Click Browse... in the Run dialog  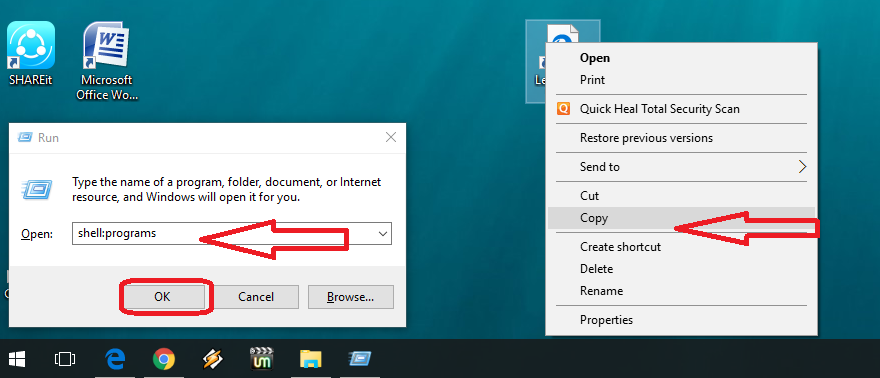tap(351, 297)
